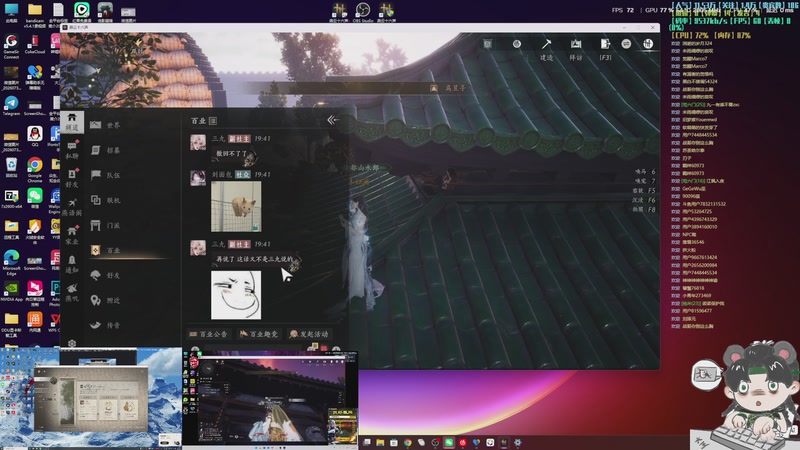Click the highlighted round icon at far top-right
The image size is (800, 450).
(x=648, y=44)
